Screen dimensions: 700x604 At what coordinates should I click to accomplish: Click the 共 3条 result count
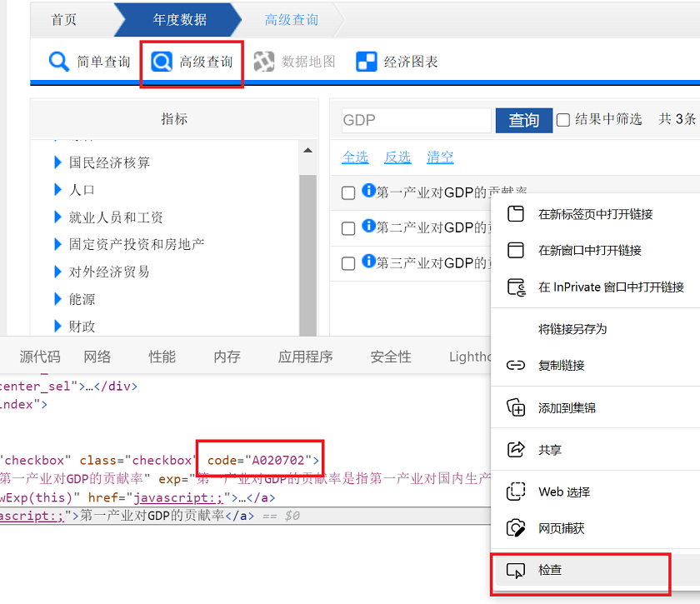[x=677, y=119]
